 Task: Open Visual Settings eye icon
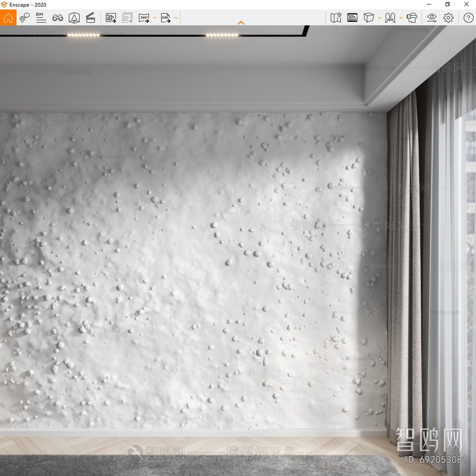coord(432,18)
